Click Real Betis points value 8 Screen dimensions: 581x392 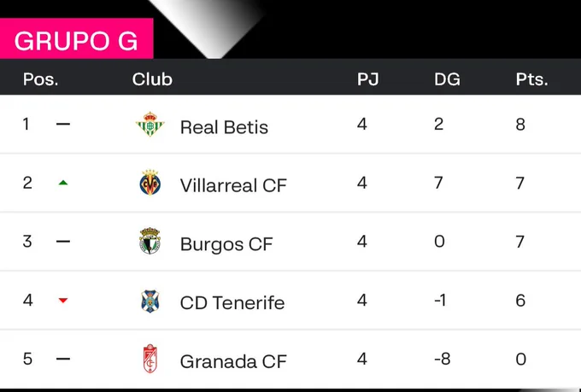[x=520, y=125]
